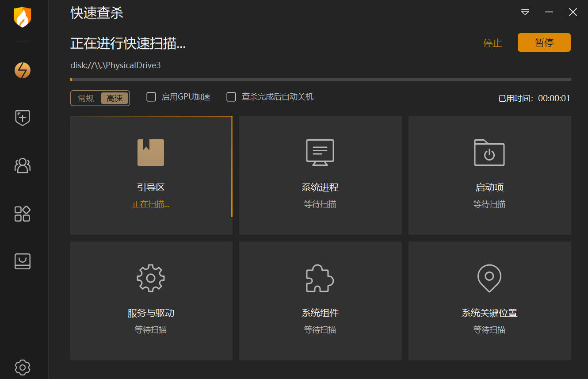Switch scan mode to 常规

86,98
